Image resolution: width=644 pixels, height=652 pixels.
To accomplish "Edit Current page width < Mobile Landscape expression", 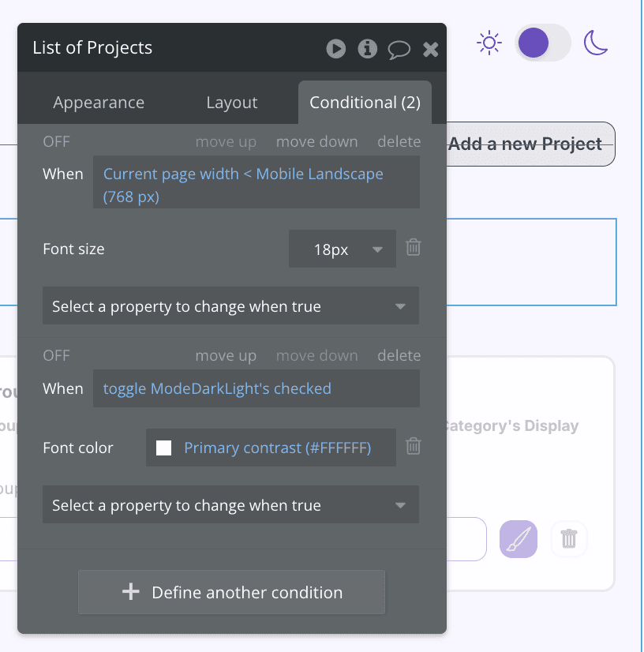I will point(256,182).
